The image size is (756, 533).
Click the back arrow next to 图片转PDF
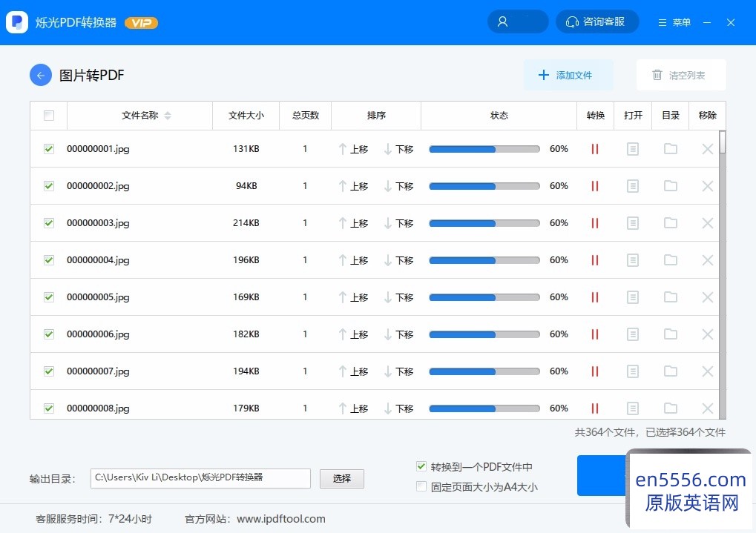pyautogui.click(x=41, y=75)
